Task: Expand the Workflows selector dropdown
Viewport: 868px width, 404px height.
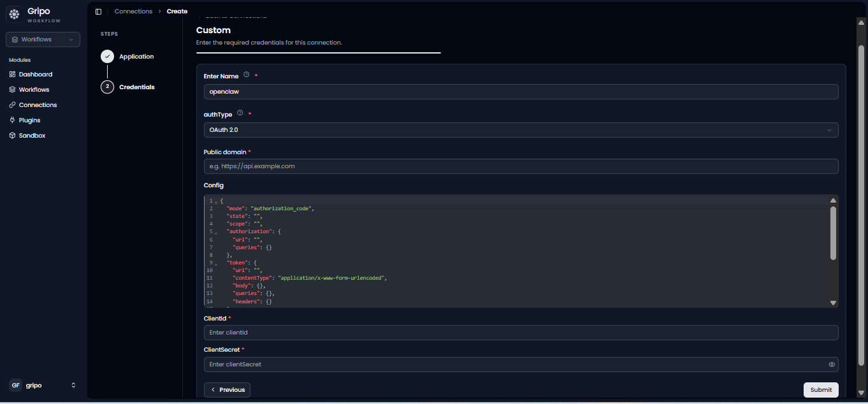Action: pyautogui.click(x=43, y=40)
